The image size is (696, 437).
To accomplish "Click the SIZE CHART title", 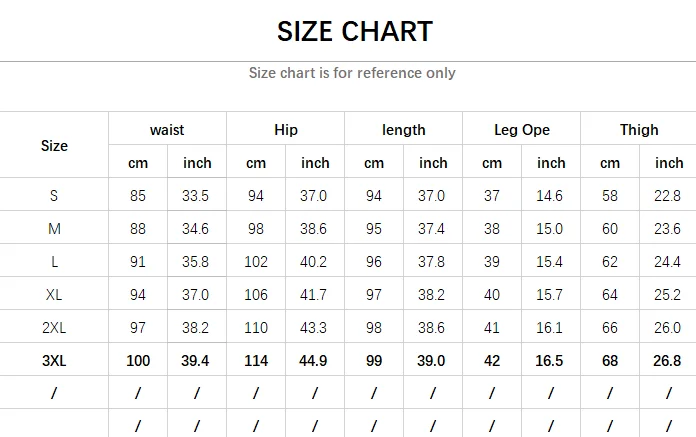I will 355,31.
